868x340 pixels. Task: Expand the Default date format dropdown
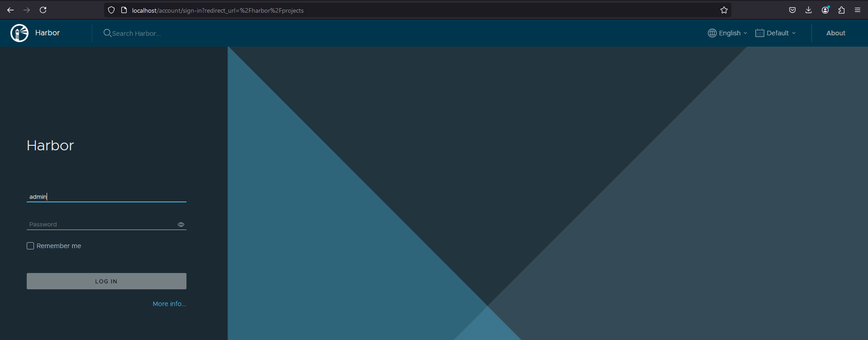tap(776, 33)
